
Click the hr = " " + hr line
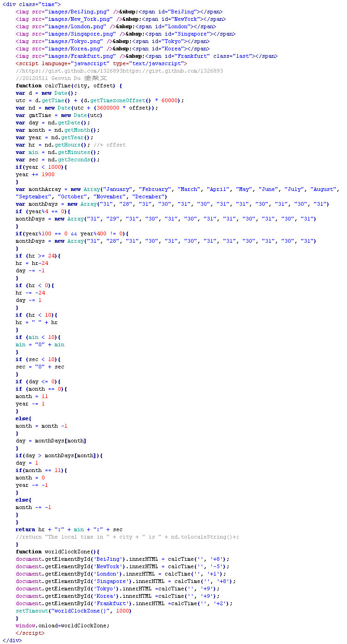(x=37, y=322)
